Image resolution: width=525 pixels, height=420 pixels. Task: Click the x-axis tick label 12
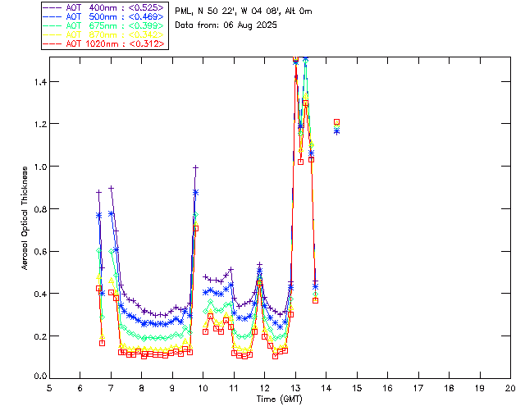pos(264,388)
